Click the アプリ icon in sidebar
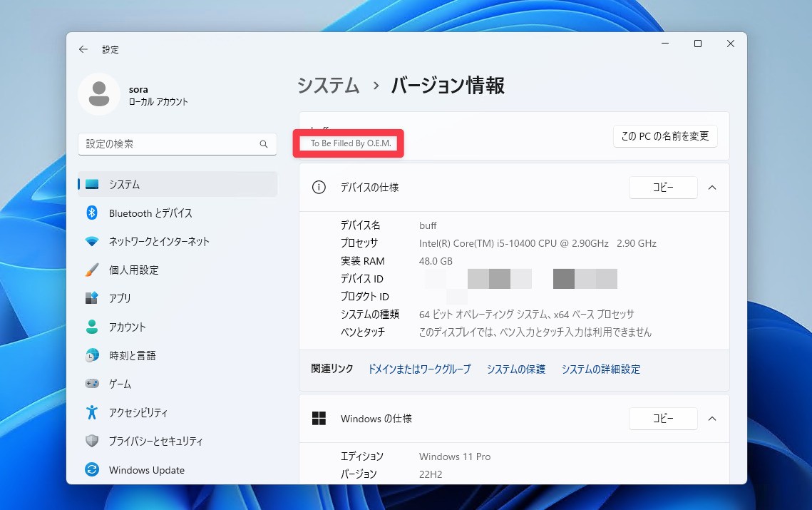Viewport: 812px width, 510px height. pos(92,298)
